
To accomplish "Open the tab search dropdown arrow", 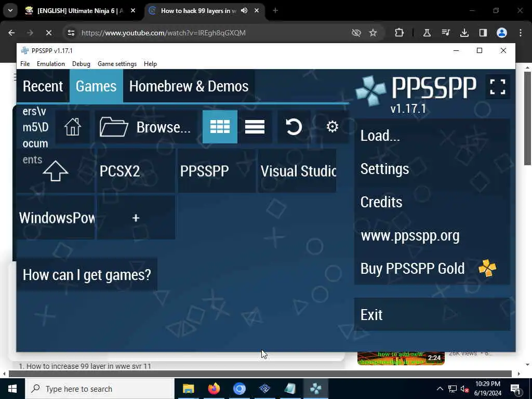I will [10, 10].
